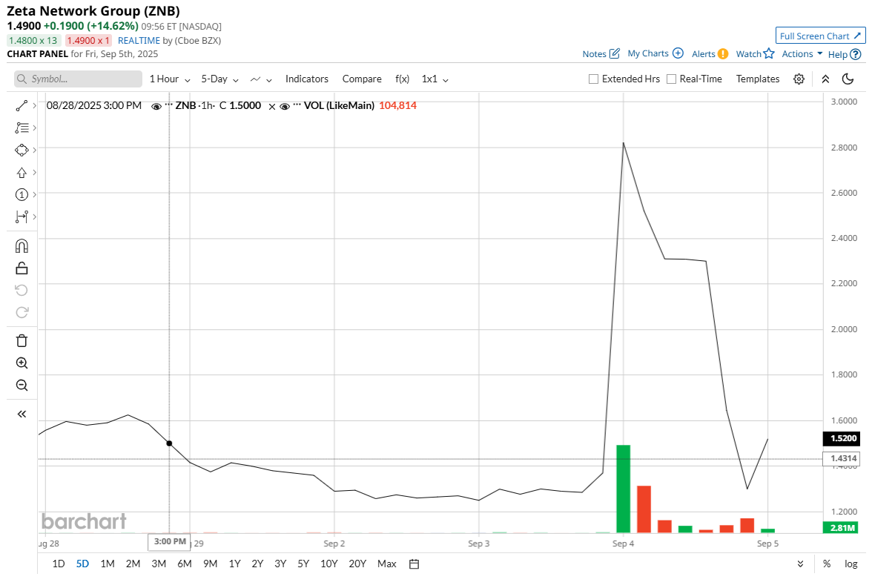Screen dimensions: 895x588
Task: Remove the ZNB series with X
Action: click(271, 106)
